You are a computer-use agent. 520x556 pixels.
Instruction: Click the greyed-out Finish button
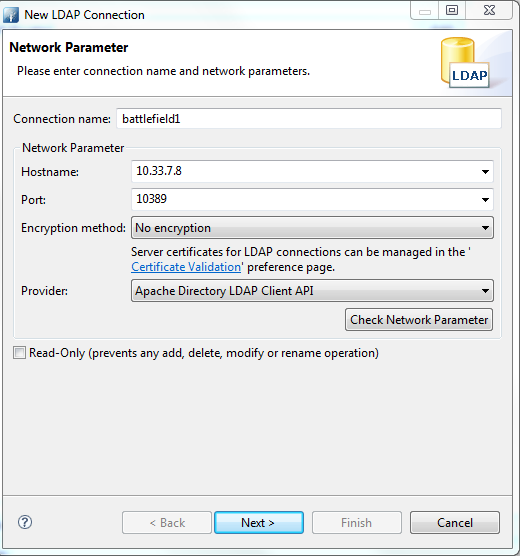click(356, 522)
